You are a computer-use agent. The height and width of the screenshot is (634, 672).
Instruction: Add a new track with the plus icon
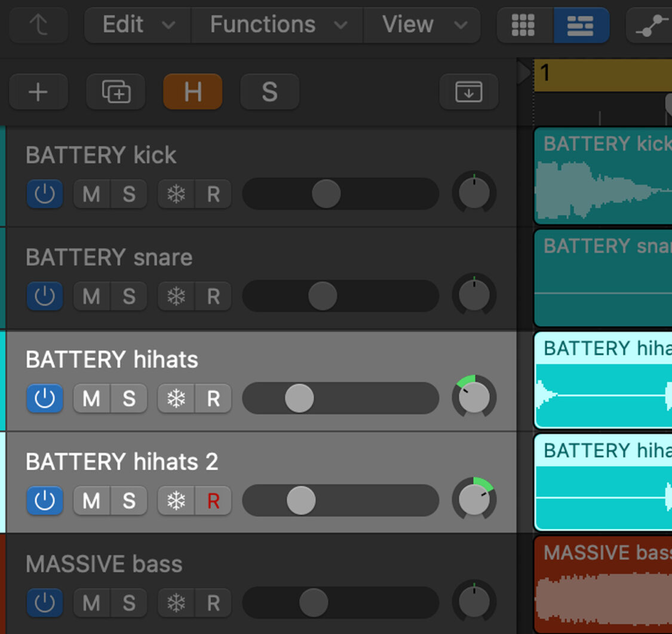38,92
